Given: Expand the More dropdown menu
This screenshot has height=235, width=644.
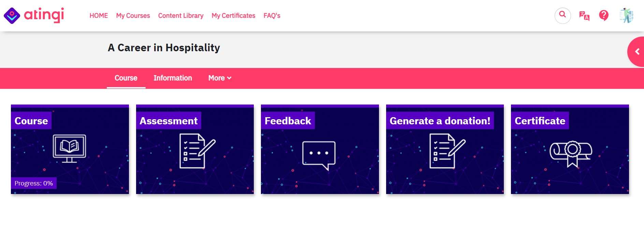Looking at the screenshot, I should coord(220,78).
